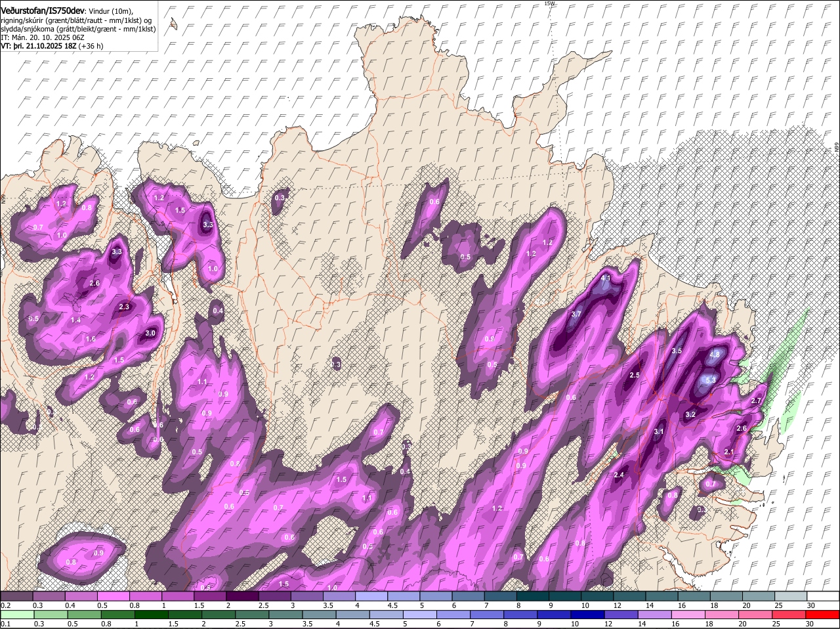Click the '30' label in the lower legend

(810, 624)
